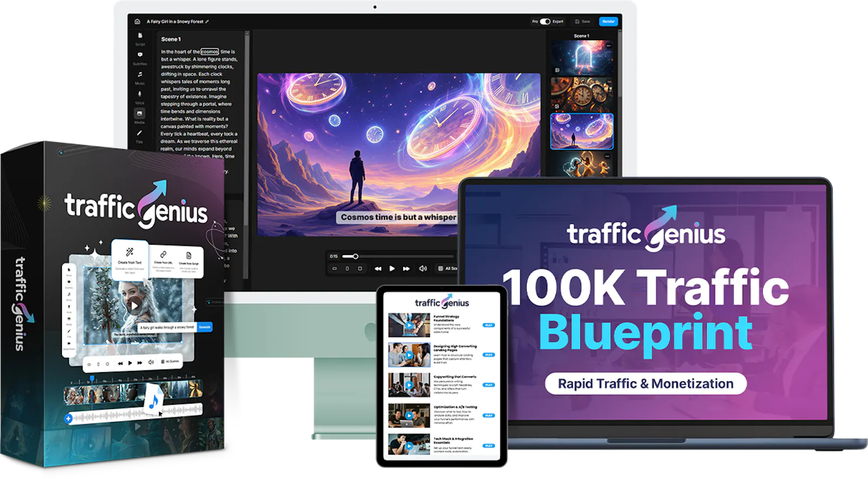Open the Subtitles panel in the editor sidebar
The height and width of the screenshot is (479, 868).
pos(140,58)
